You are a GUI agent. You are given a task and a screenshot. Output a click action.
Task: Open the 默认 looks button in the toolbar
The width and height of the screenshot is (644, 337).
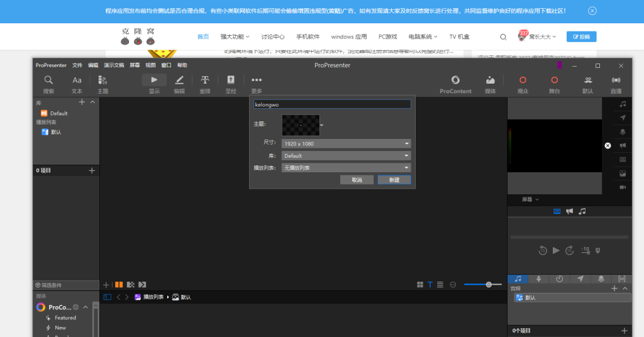588,84
